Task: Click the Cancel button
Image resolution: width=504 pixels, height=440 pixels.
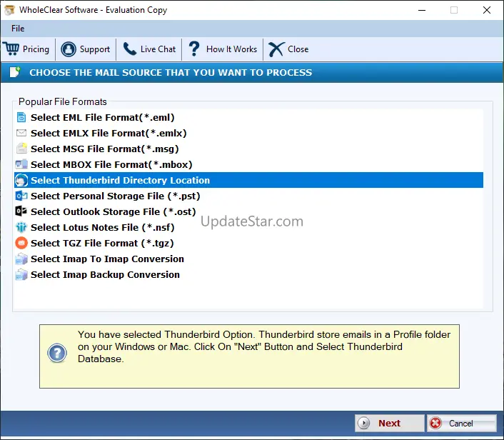Action: coord(462,423)
